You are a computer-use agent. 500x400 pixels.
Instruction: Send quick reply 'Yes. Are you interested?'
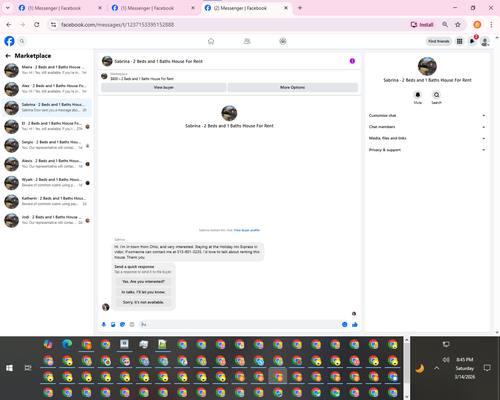pos(144,282)
